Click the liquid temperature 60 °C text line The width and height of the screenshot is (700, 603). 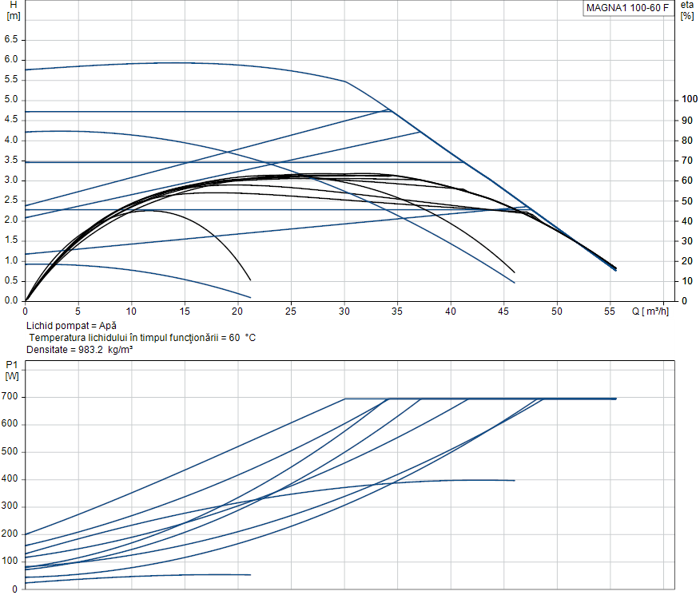pos(141,338)
